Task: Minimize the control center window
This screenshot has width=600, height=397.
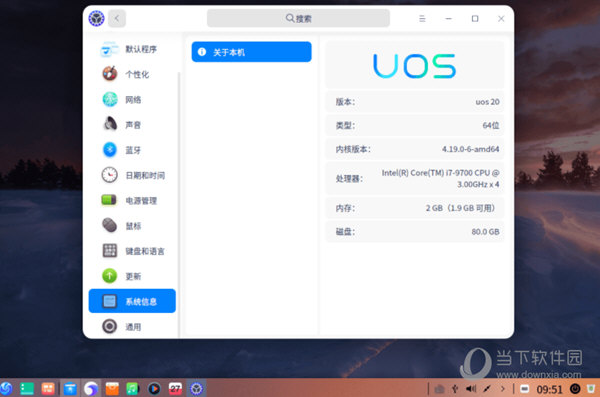Action: pos(448,18)
